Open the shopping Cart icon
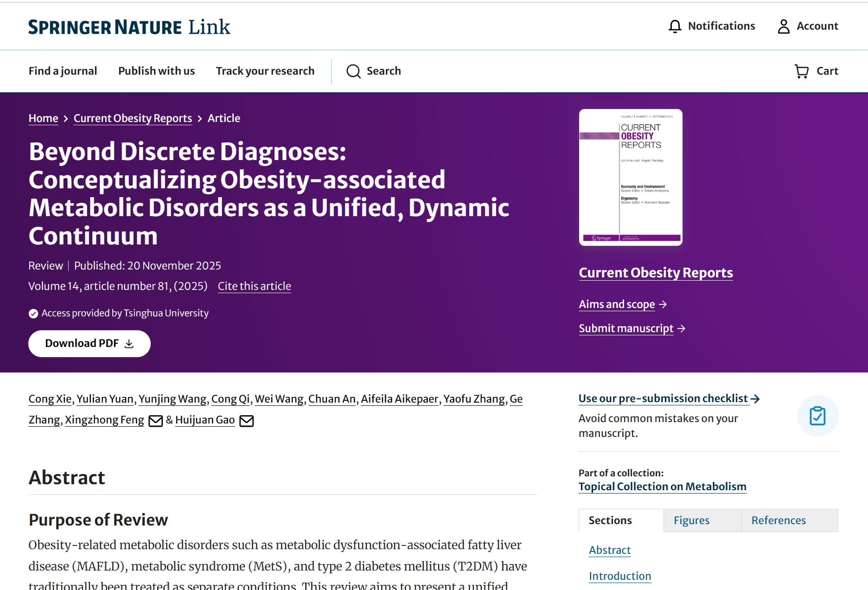Screen dimensions: 868x590 coord(801,71)
